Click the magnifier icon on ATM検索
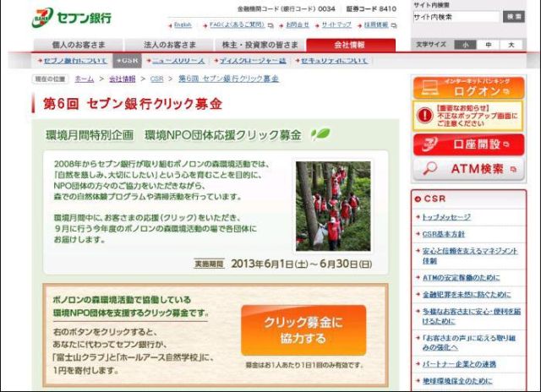 point(430,169)
